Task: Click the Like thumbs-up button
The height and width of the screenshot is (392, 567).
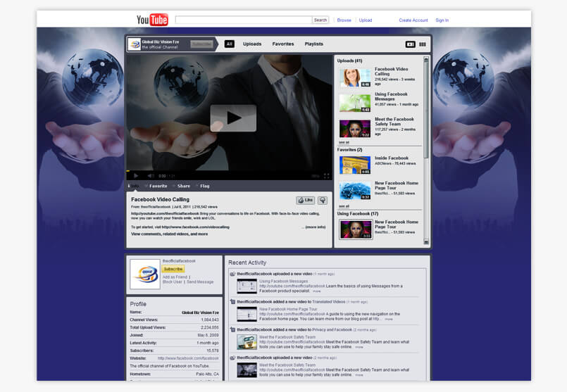Action: click(x=305, y=200)
